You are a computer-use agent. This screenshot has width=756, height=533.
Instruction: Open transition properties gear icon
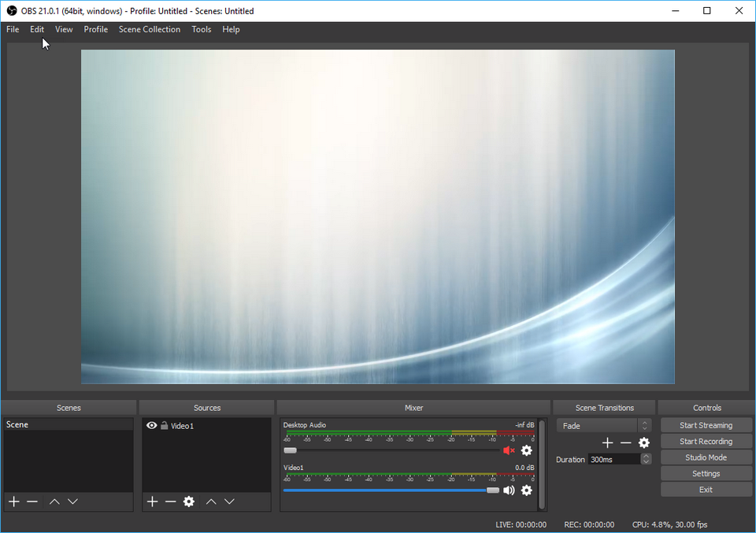click(x=644, y=443)
